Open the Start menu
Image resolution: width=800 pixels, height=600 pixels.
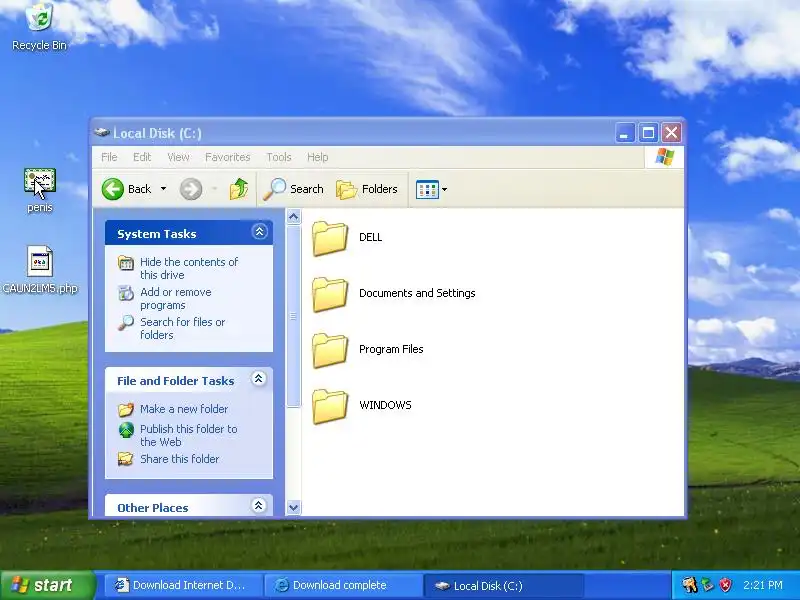(x=47, y=585)
